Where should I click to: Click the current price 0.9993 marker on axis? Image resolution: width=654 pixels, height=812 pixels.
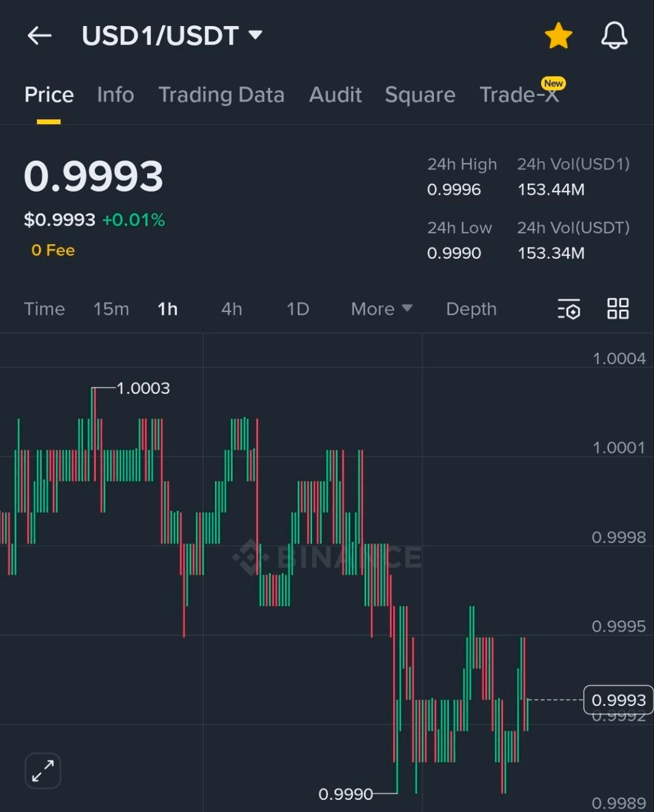point(618,700)
